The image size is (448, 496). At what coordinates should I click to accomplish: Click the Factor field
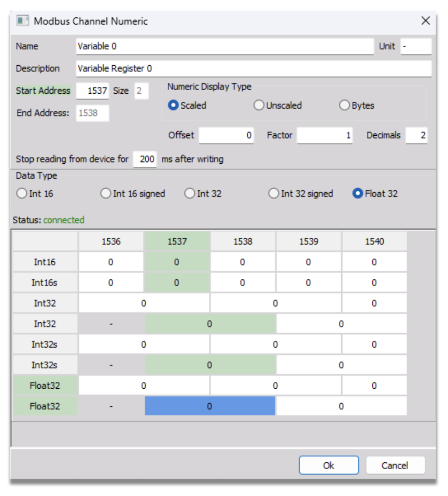coord(325,135)
